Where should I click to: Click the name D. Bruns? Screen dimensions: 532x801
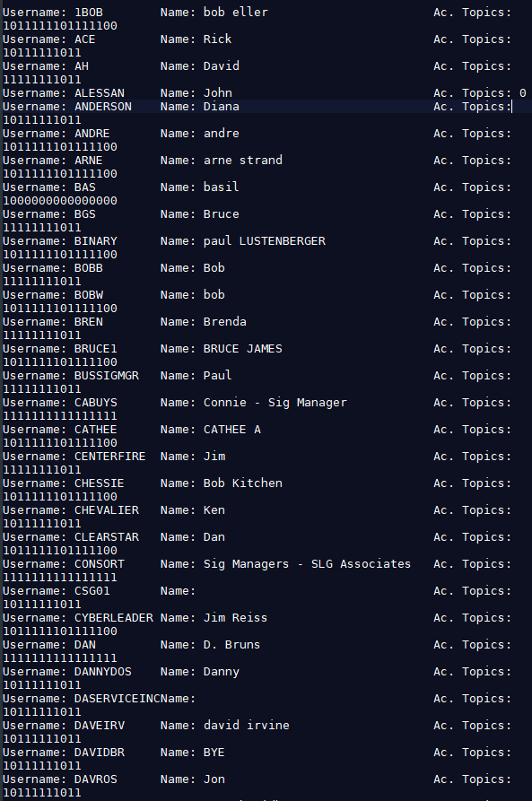(231, 645)
